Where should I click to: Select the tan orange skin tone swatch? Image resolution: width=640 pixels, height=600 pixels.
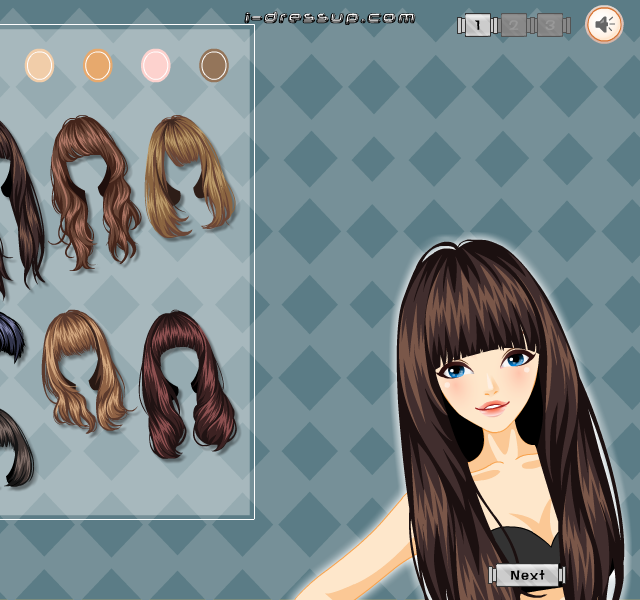(98, 65)
